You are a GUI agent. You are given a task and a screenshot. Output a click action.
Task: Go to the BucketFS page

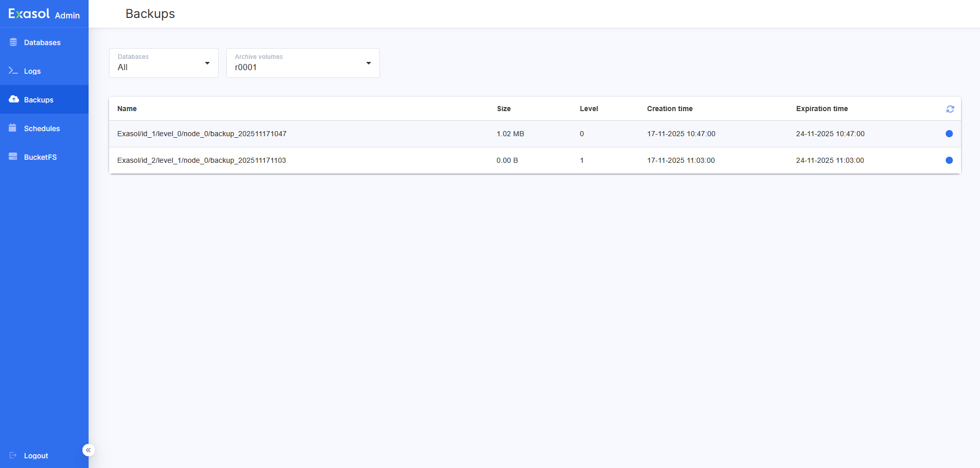tap(40, 157)
